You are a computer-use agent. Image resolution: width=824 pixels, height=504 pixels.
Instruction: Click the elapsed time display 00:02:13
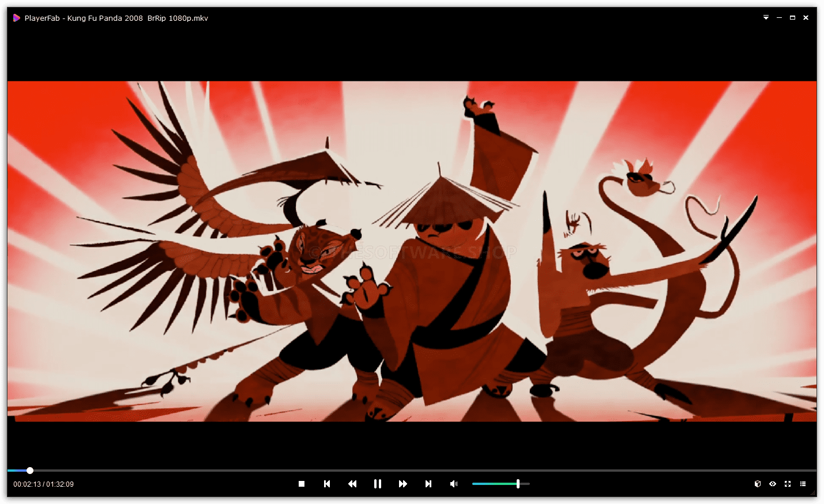(x=27, y=484)
